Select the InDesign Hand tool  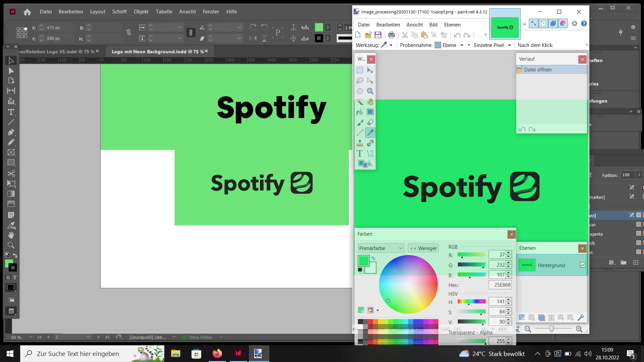click(x=11, y=235)
